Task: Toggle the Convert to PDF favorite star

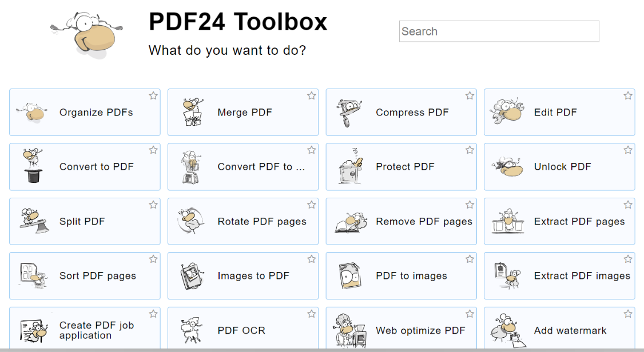Action: point(153,150)
